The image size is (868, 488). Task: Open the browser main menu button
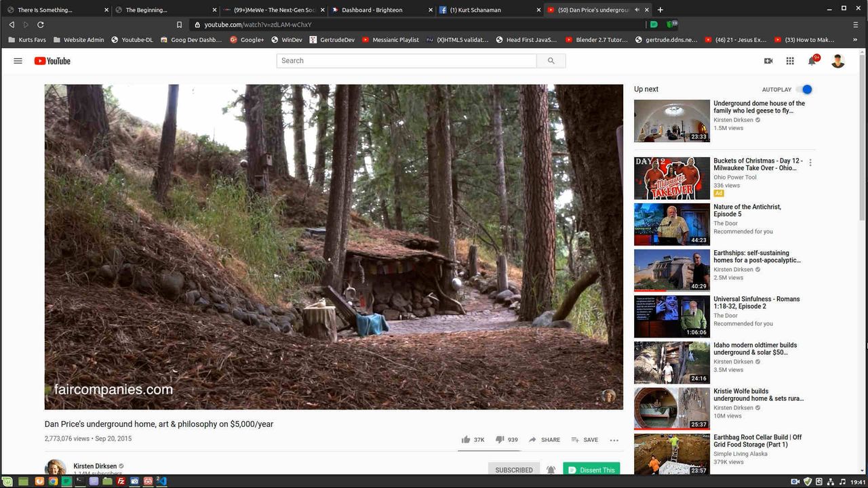coord(856,24)
